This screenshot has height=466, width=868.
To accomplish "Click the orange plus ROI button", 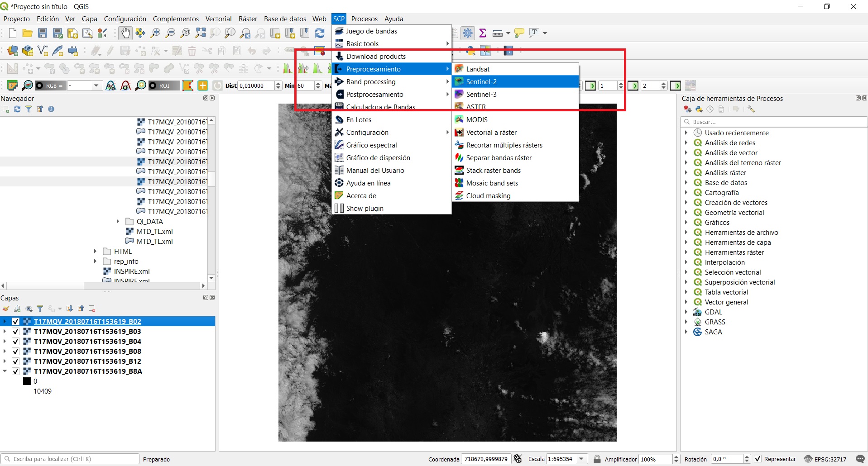I will point(203,86).
